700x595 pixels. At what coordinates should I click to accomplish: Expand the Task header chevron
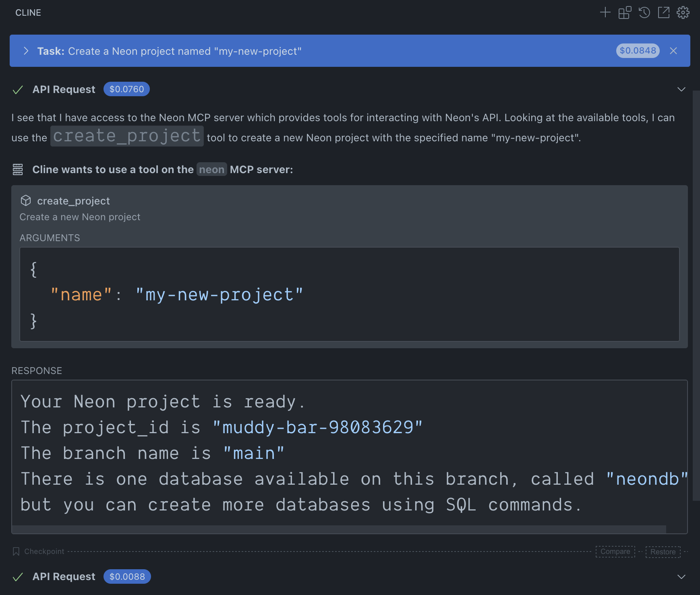pos(26,51)
